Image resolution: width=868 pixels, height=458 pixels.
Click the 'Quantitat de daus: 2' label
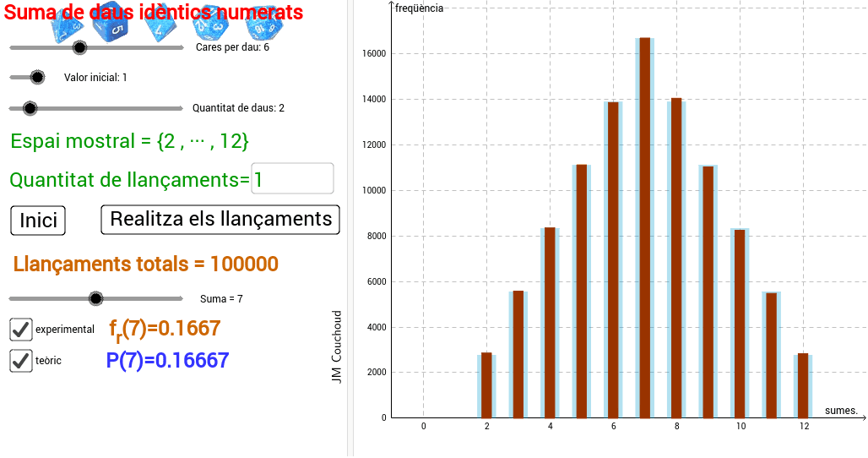(239, 108)
